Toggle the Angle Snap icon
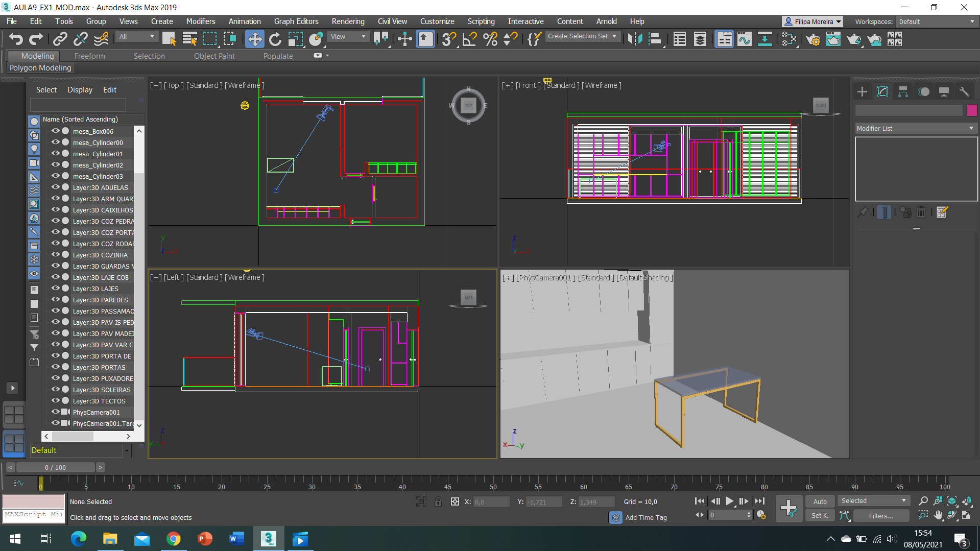The width and height of the screenshot is (980, 551). [469, 39]
